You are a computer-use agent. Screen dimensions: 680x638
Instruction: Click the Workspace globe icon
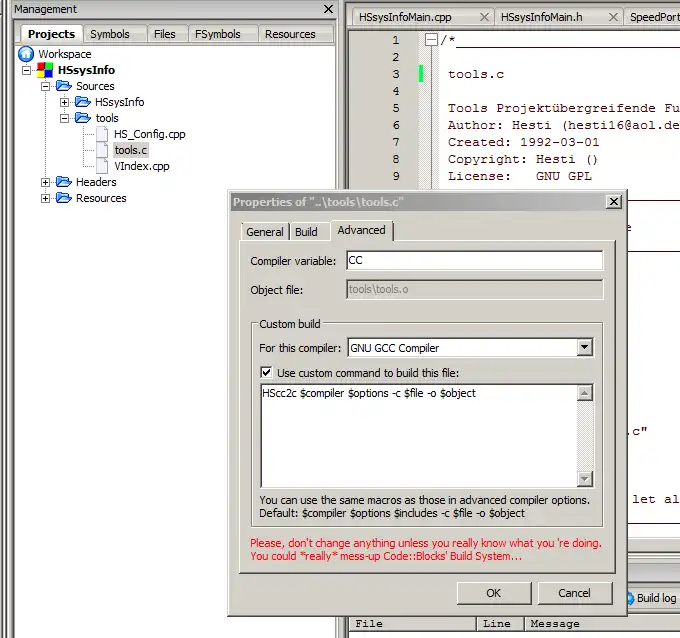click(x=26, y=54)
